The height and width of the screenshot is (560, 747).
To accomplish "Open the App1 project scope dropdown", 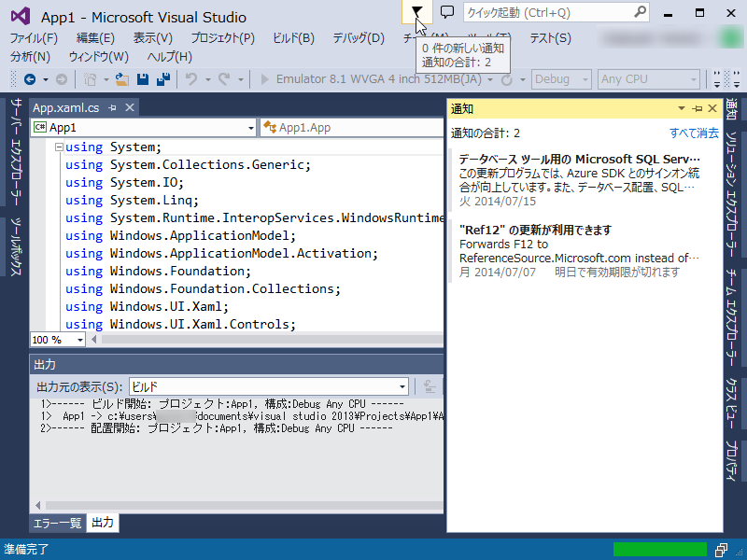I will point(144,128).
